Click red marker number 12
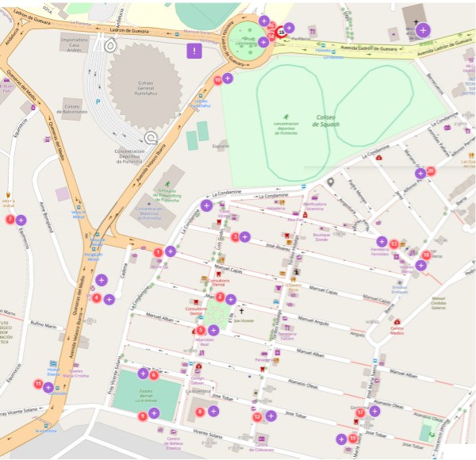476x460 pixels. pyautogui.click(x=257, y=416)
